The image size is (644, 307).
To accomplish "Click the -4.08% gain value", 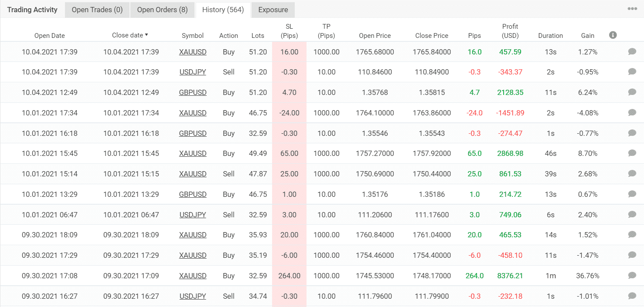I will point(588,113).
